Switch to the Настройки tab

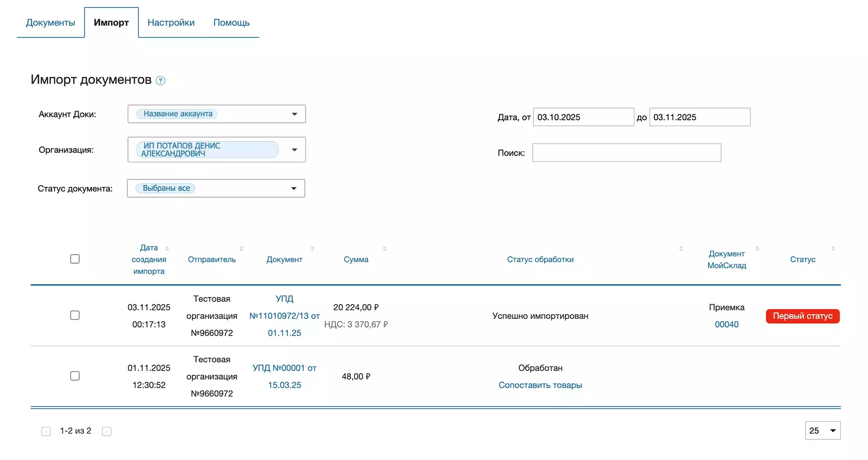click(x=171, y=23)
